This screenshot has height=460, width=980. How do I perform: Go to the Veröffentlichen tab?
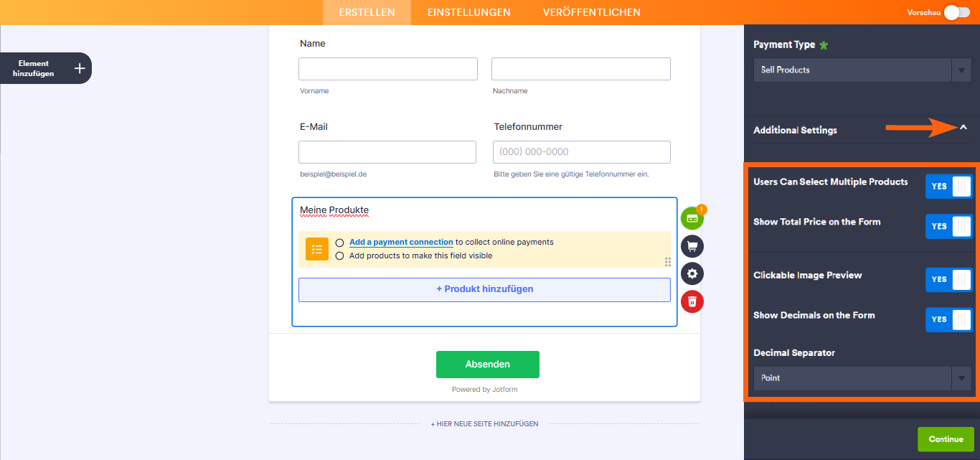coord(591,12)
